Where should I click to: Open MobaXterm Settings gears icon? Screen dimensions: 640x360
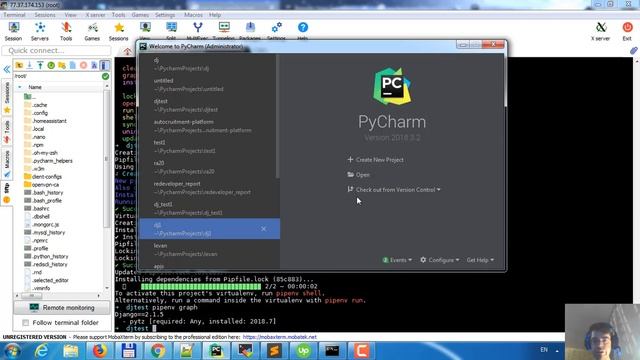pyautogui.click(x=276, y=30)
